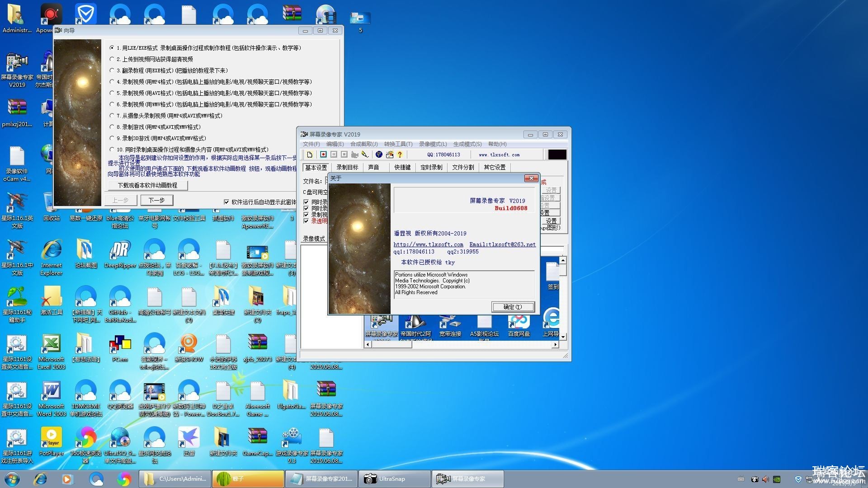
Task: Open the http://www.tlxsoft.com link
Action: pyautogui.click(x=428, y=244)
